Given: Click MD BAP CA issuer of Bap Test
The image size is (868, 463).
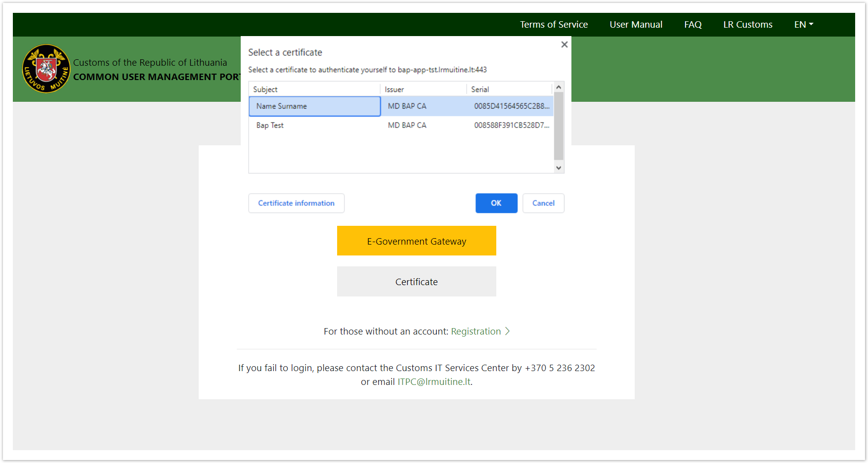Looking at the screenshot, I should click(x=407, y=126).
